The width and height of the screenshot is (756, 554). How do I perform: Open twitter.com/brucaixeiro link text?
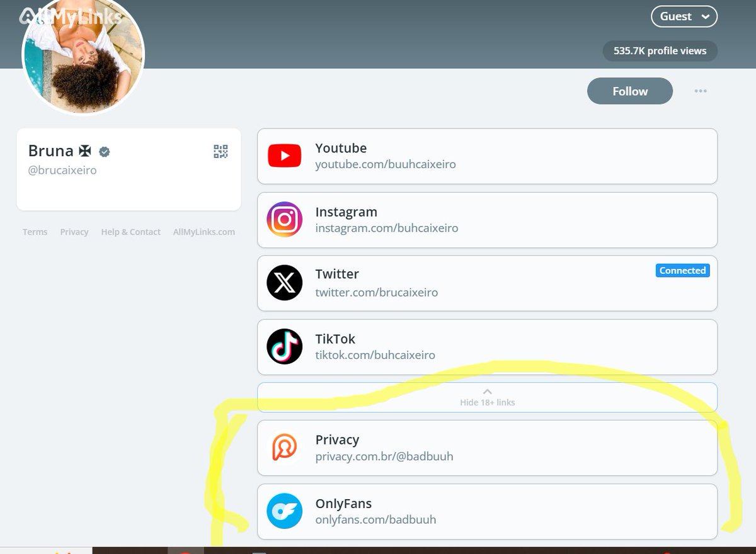(x=377, y=292)
